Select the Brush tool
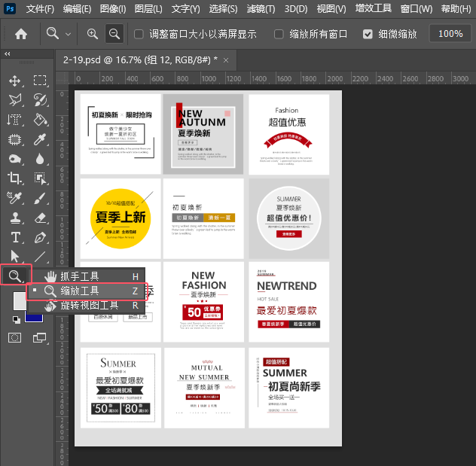Viewport: 476px width, 466px height. (41, 198)
